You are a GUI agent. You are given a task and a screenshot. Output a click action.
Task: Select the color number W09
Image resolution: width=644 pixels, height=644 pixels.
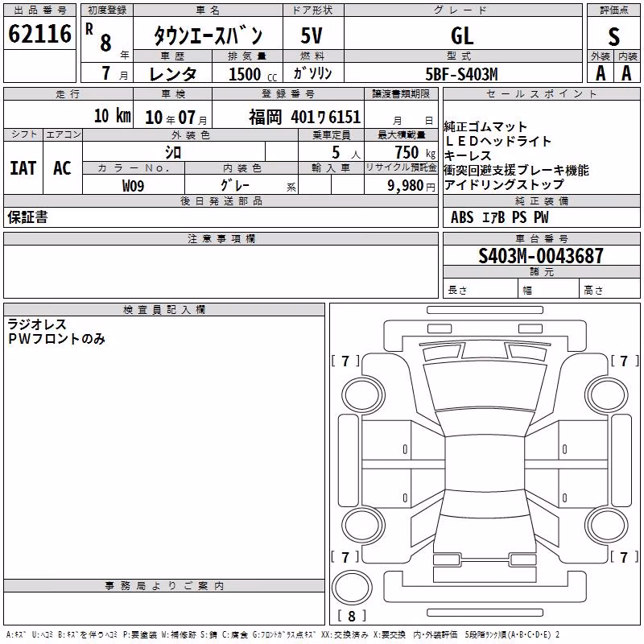133,186
